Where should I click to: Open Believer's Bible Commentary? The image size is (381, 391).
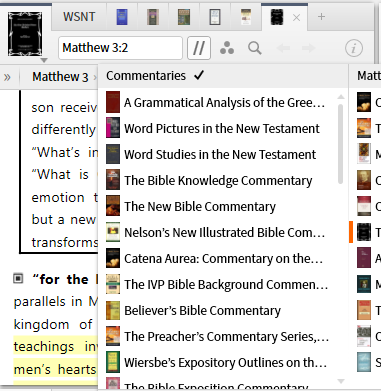(x=202, y=311)
